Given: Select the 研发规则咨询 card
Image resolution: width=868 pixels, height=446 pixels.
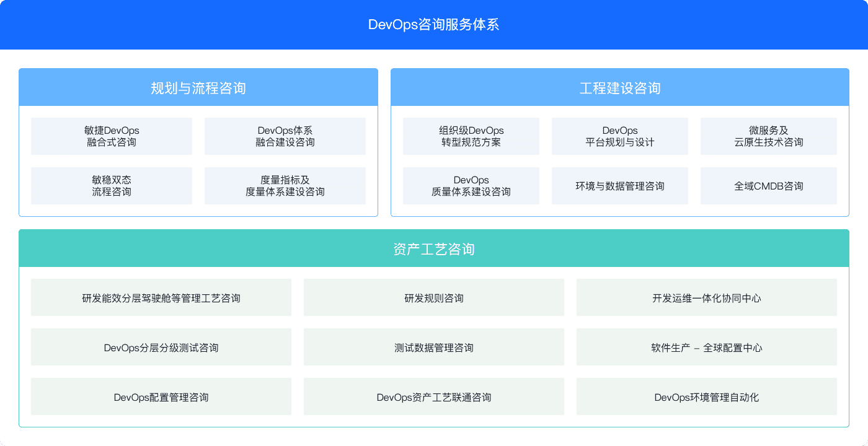Looking at the screenshot, I should click(x=433, y=297).
